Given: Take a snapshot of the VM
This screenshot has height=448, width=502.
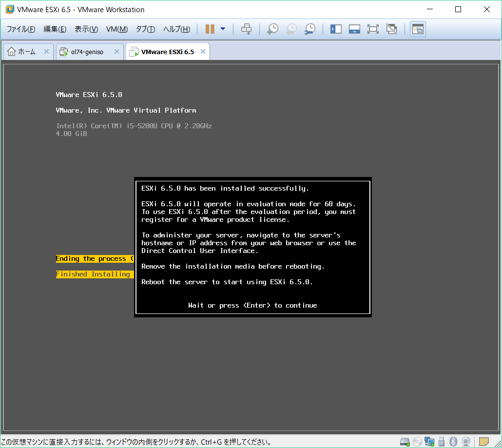Looking at the screenshot, I should tap(273, 29).
